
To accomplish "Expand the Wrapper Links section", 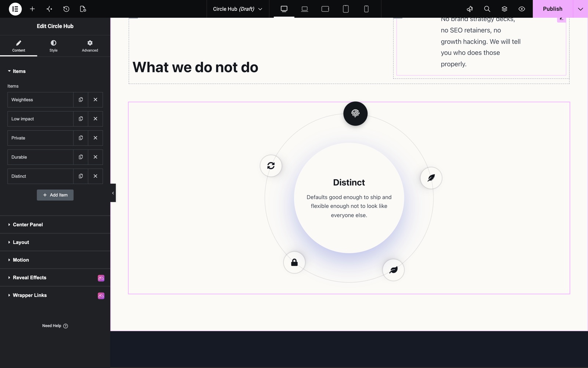I will 55,295.
